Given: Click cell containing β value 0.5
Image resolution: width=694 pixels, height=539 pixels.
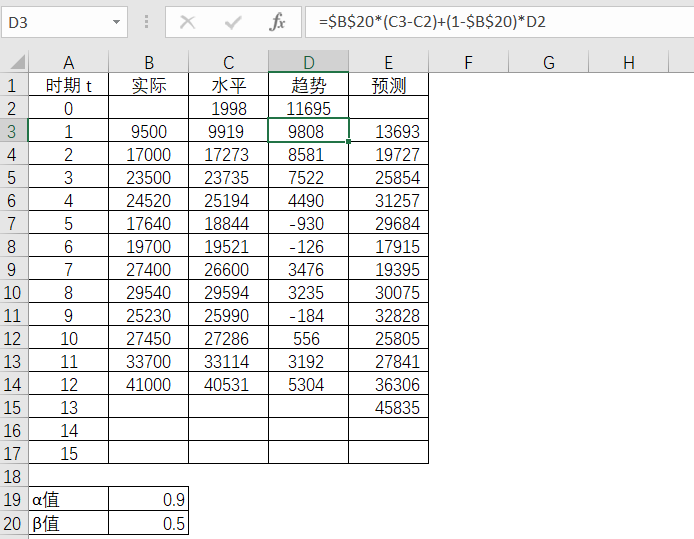Looking at the screenshot, I should click(148, 522).
